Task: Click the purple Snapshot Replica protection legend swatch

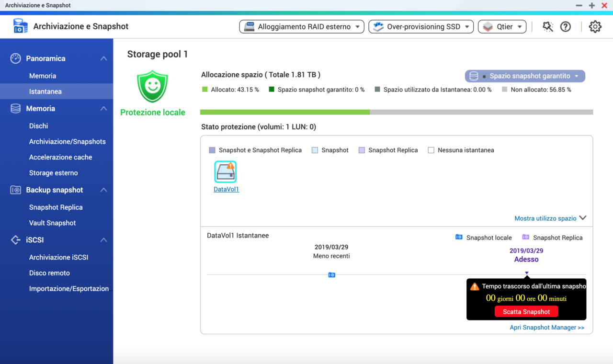Action: point(362,150)
